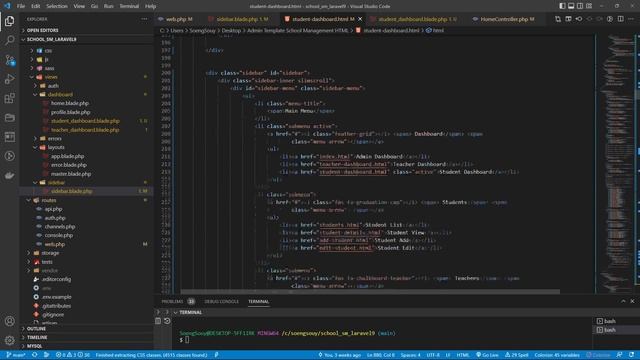Viewport: 640px width, 360px height.
Task: Click the Colorize 45 variables status item
Action: point(557,355)
